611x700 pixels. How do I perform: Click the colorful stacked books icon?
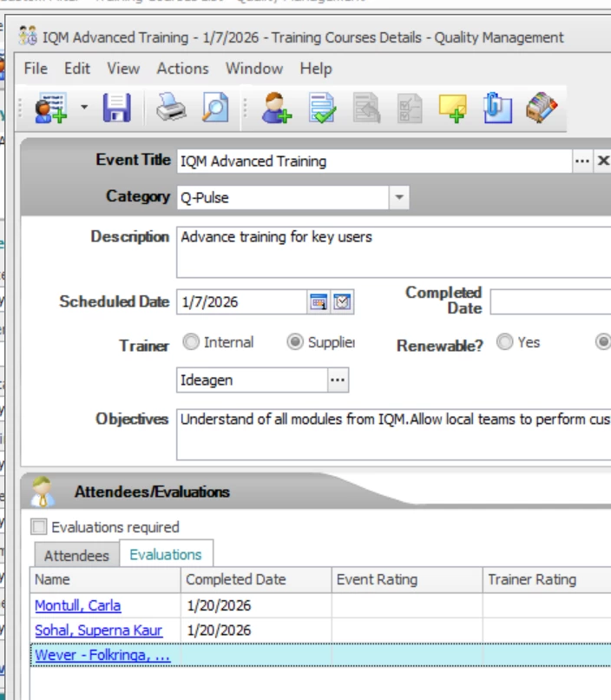[x=542, y=108]
